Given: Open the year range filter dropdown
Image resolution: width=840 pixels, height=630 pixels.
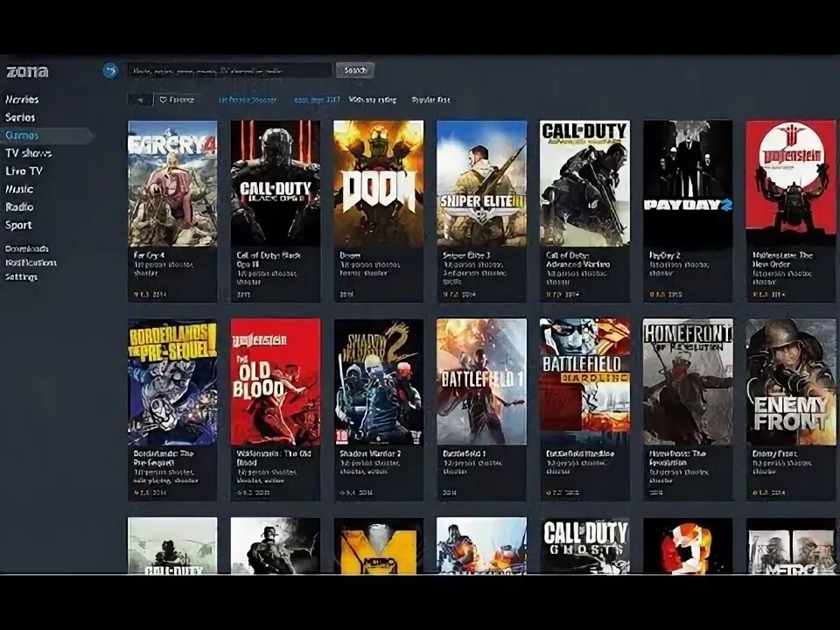Looking at the screenshot, I should click(317, 100).
